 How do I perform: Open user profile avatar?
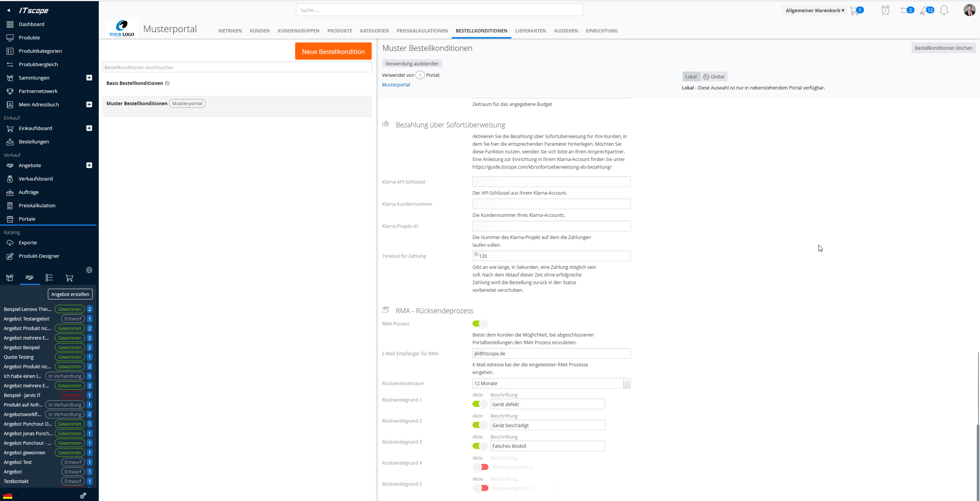pyautogui.click(x=969, y=10)
